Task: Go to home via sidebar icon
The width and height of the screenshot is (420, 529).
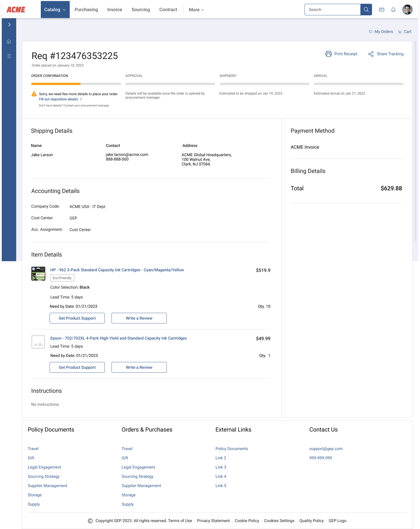Action: click(9, 41)
